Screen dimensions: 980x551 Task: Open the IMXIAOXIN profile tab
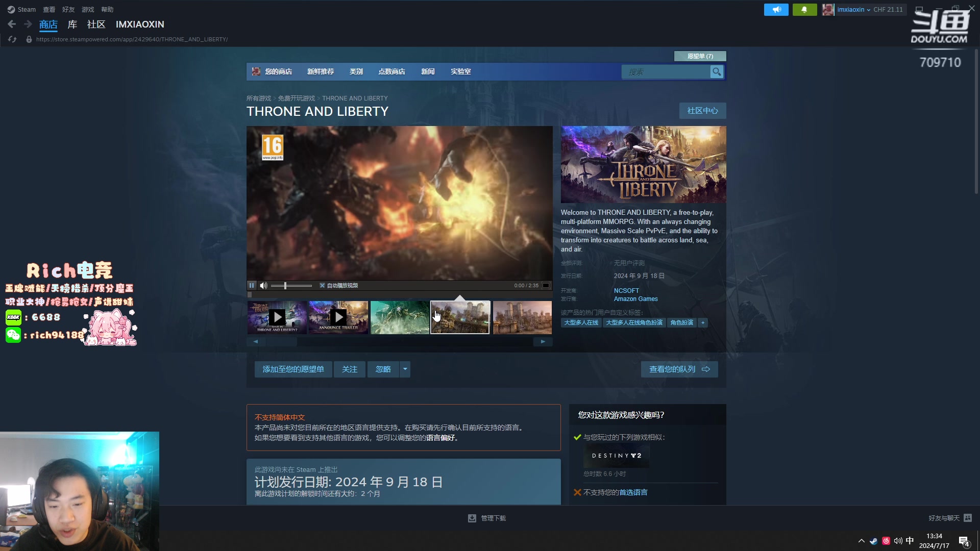(140, 24)
